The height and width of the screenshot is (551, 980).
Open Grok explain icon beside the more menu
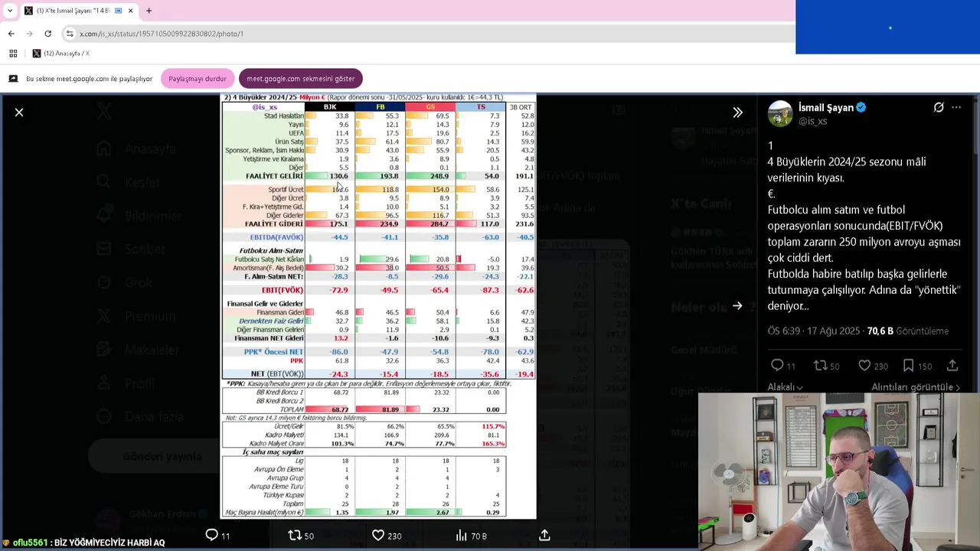point(939,107)
